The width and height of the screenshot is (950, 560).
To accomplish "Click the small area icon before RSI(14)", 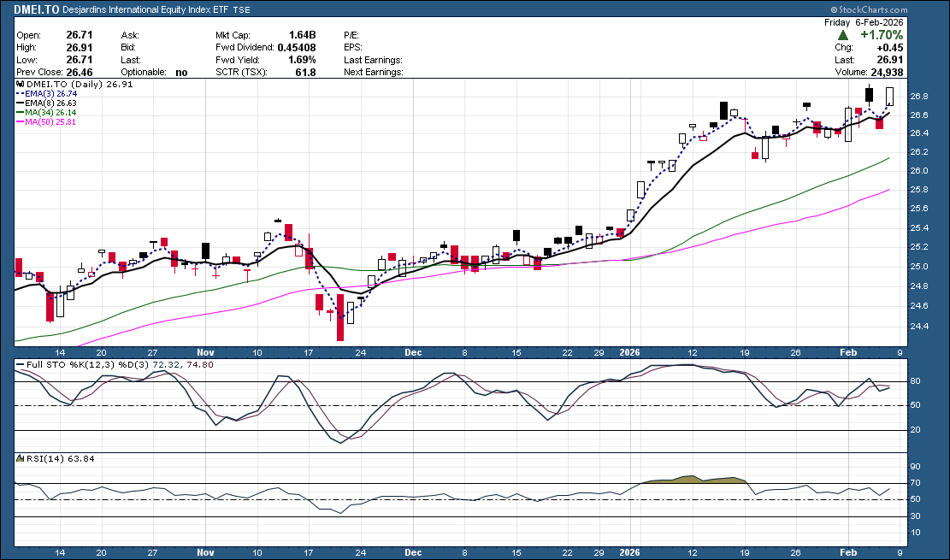I will [x=20, y=459].
